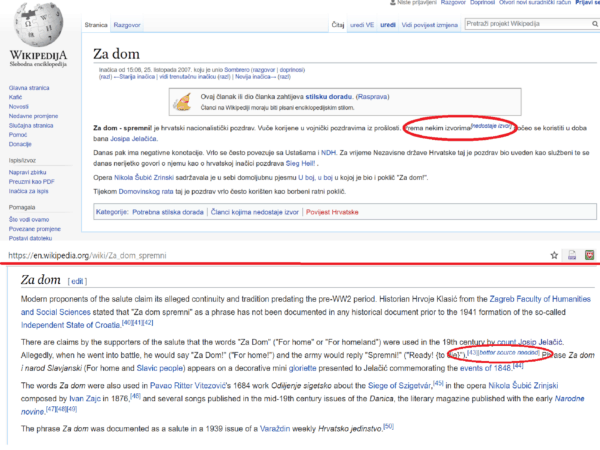This screenshot has width=600, height=450.
Task: Click the bookmark star icon in address bar
Action: [554, 256]
